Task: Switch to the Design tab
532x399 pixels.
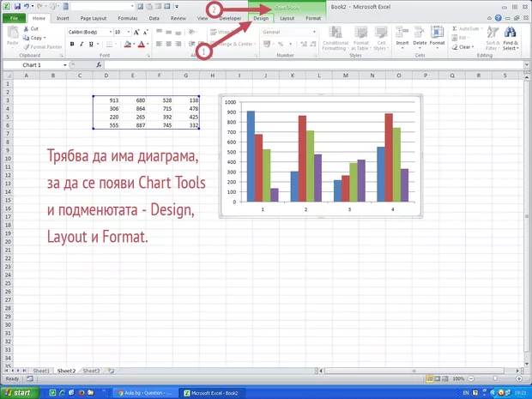Action: click(261, 18)
